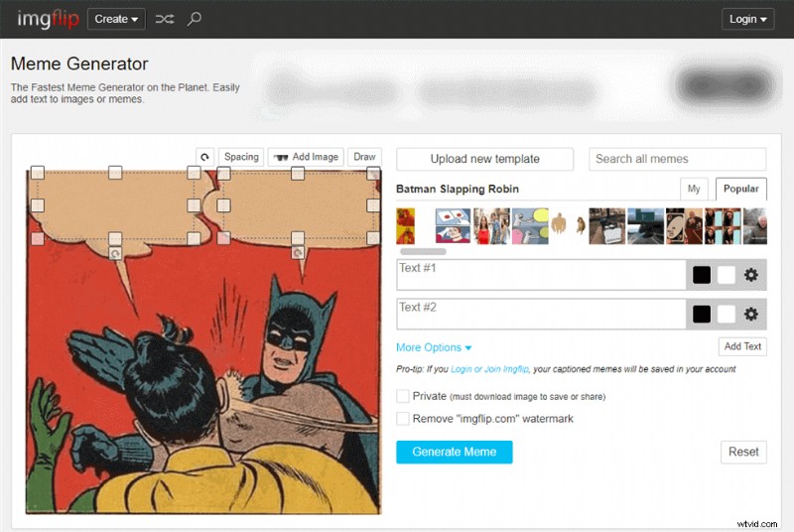
Task: Focus the Text #2 input box
Action: (541, 315)
